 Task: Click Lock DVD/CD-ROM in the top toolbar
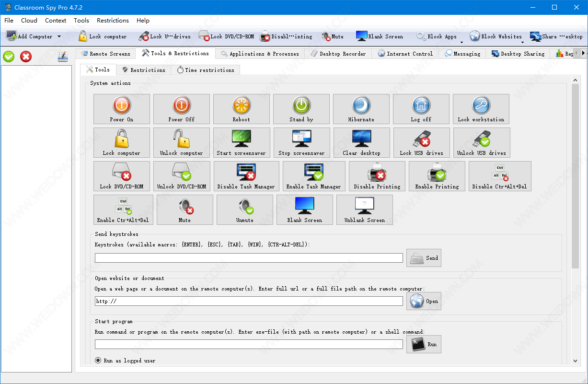(x=226, y=36)
